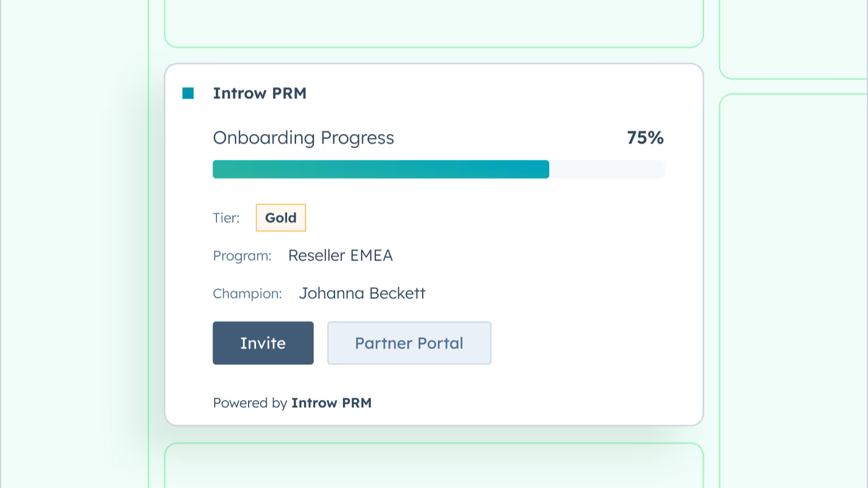Click the Gold tier badge
The image size is (868, 488).
tap(281, 217)
